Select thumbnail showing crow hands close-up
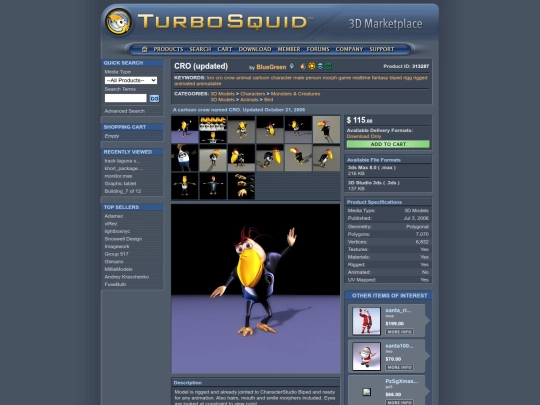Viewport: 540px width, 405px height. (241, 186)
